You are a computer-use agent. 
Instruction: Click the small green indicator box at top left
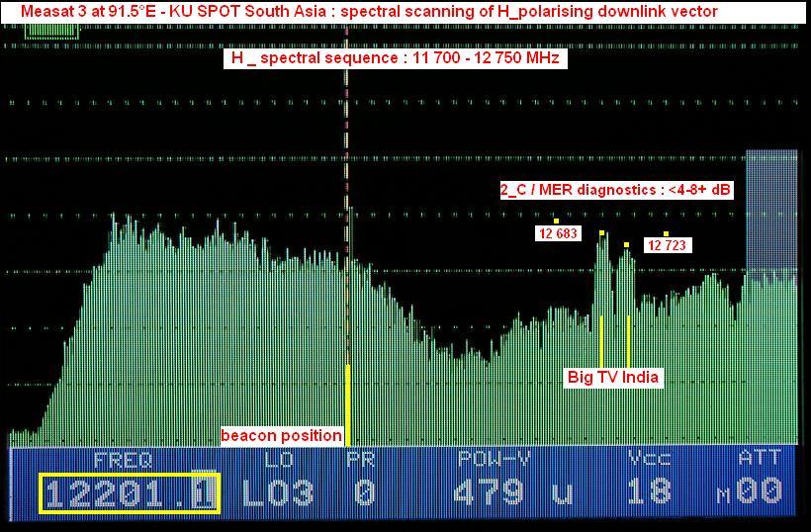point(44,30)
